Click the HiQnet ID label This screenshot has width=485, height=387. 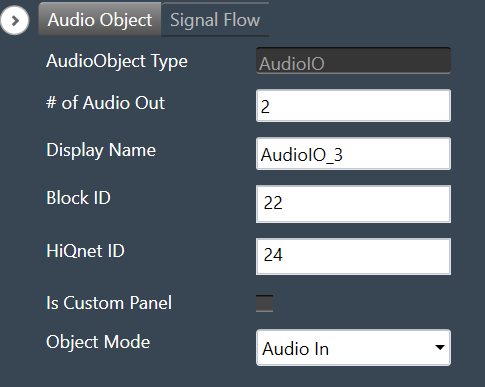pos(85,251)
